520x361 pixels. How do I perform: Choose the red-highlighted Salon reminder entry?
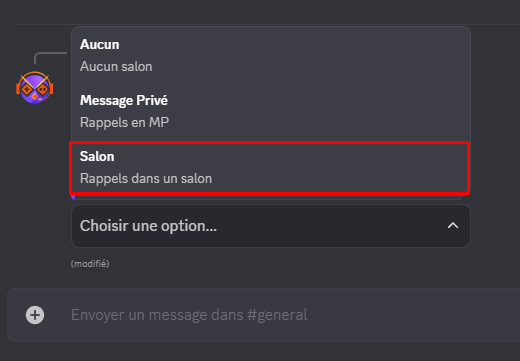270,168
